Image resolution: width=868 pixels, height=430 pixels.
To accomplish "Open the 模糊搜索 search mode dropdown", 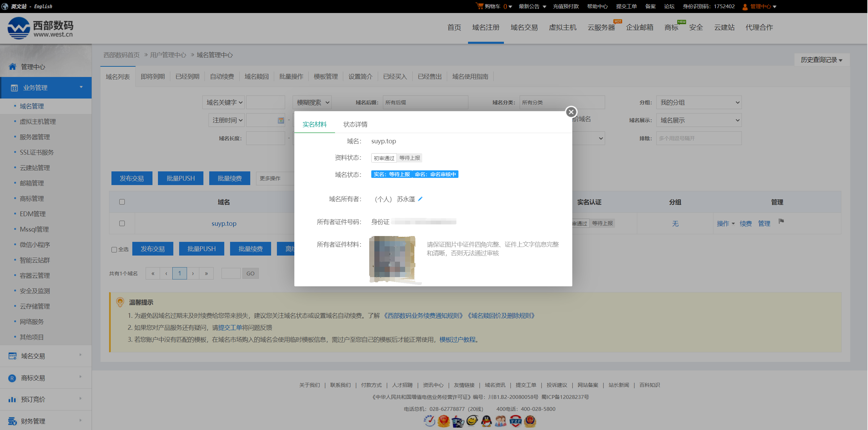I will (312, 102).
